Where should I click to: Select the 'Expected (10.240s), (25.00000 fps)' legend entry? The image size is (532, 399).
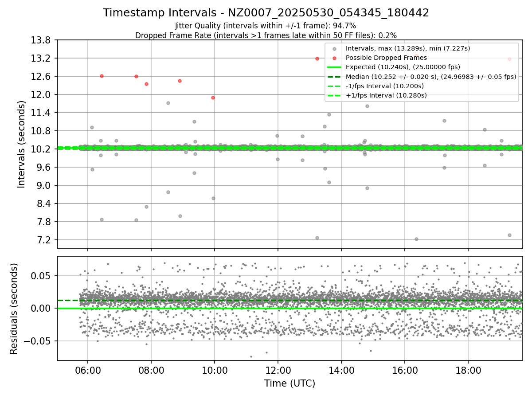tap(403, 67)
